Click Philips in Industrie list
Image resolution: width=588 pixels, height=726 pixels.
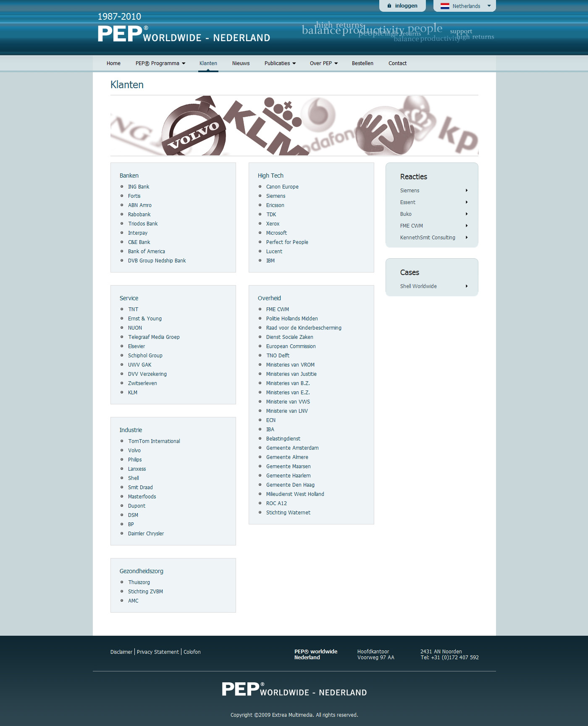pyautogui.click(x=135, y=460)
